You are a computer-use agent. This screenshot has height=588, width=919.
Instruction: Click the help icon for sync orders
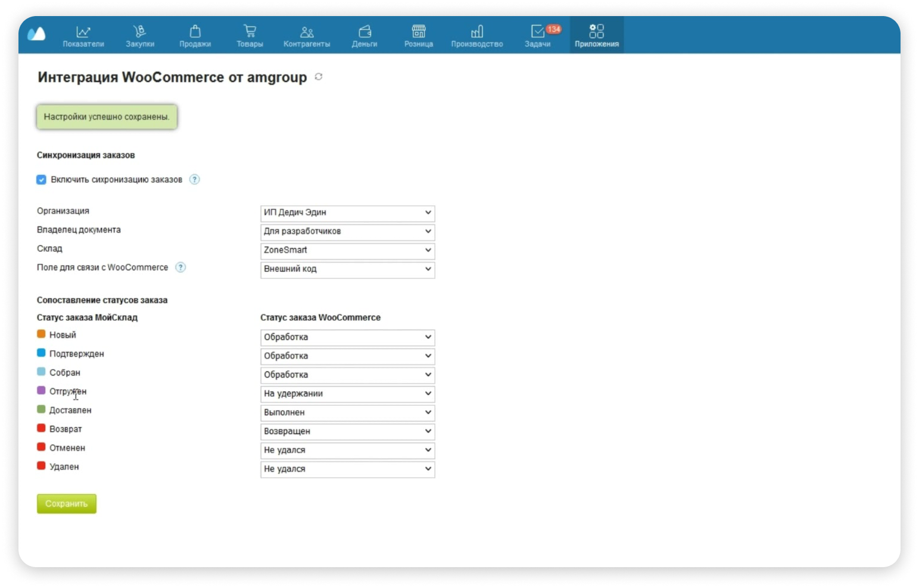tap(195, 179)
